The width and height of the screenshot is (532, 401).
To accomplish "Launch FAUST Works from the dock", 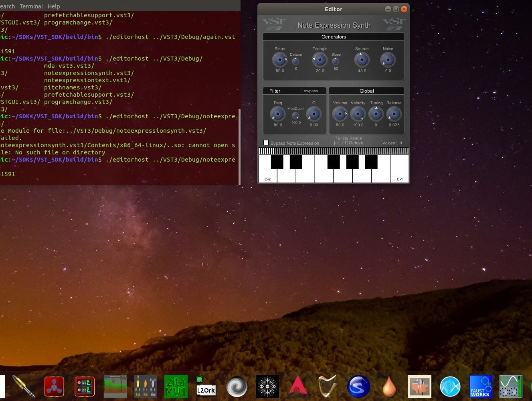I will [x=480, y=387].
